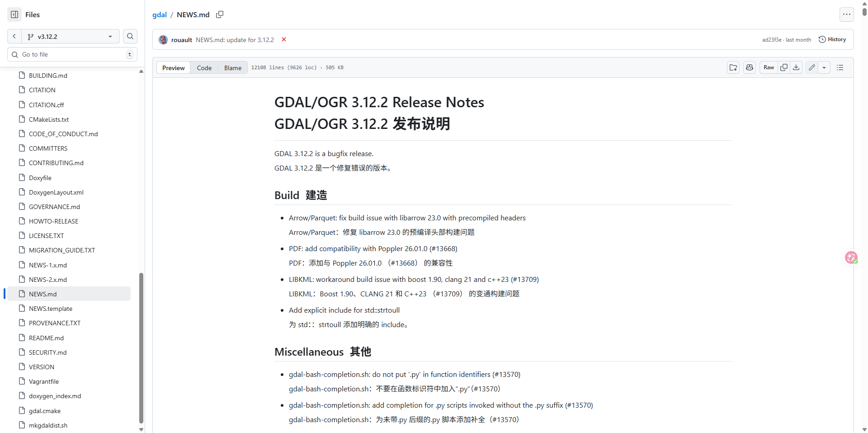
Task: Click the Copilot icon in file toolbar
Action: coord(750,67)
